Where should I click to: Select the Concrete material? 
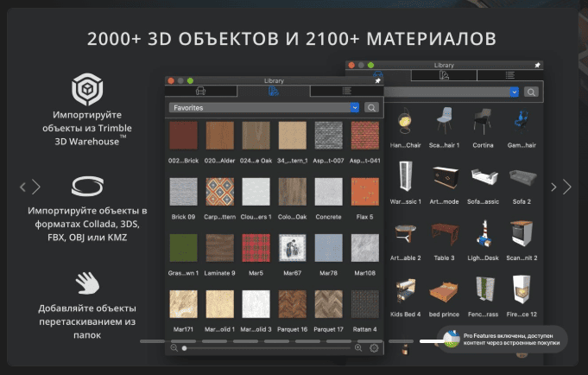pos(328,192)
